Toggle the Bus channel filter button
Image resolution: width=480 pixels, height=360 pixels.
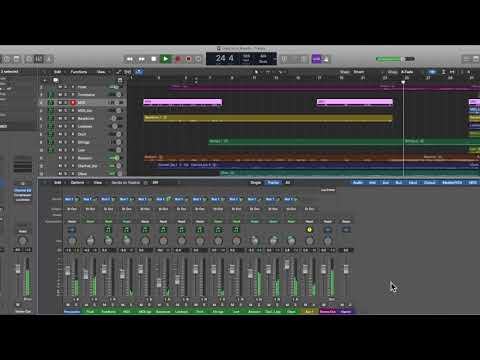coord(399,183)
